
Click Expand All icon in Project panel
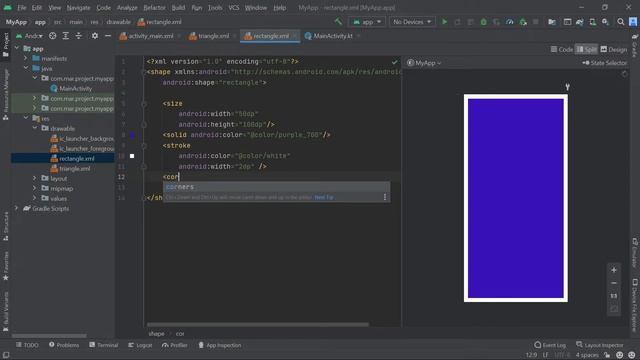tap(66, 36)
